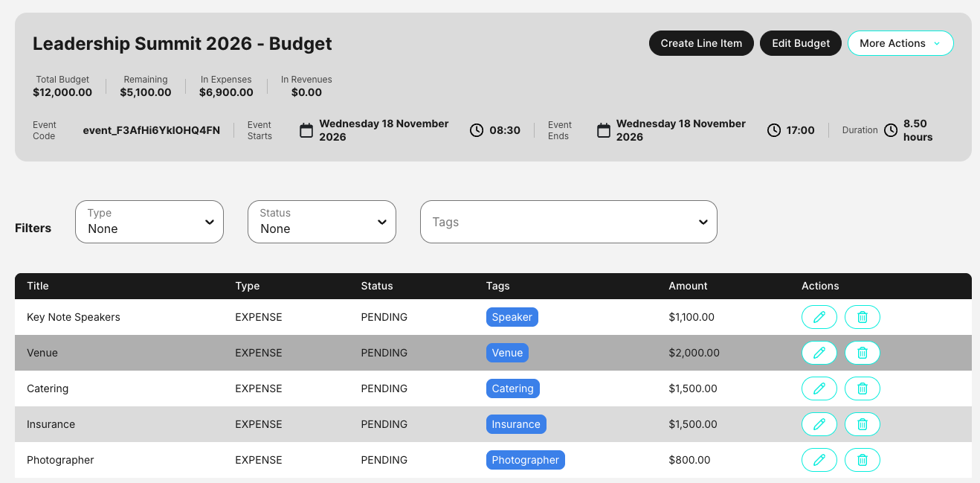980x483 pixels.
Task: Select the Venue title cell
Action: click(x=42, y=353)
